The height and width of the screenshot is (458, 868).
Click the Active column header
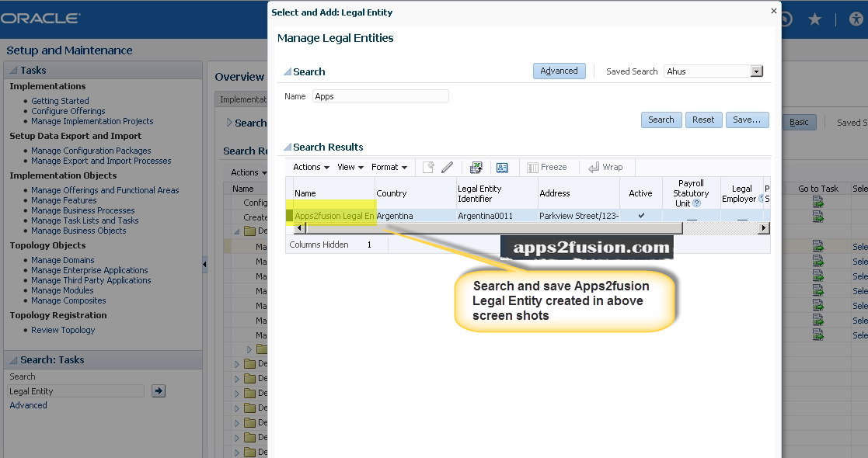[x=640, y=193]
